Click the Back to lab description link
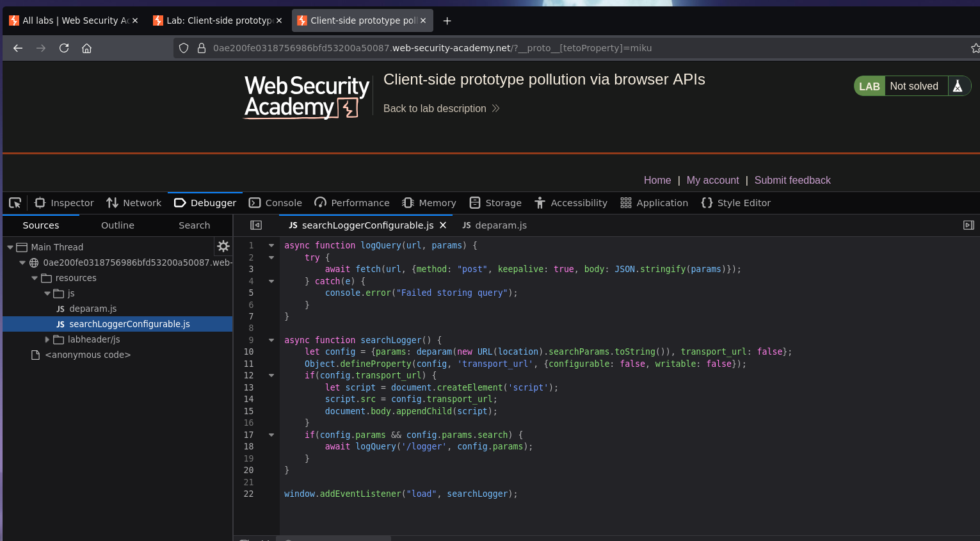 coord(441,108)
